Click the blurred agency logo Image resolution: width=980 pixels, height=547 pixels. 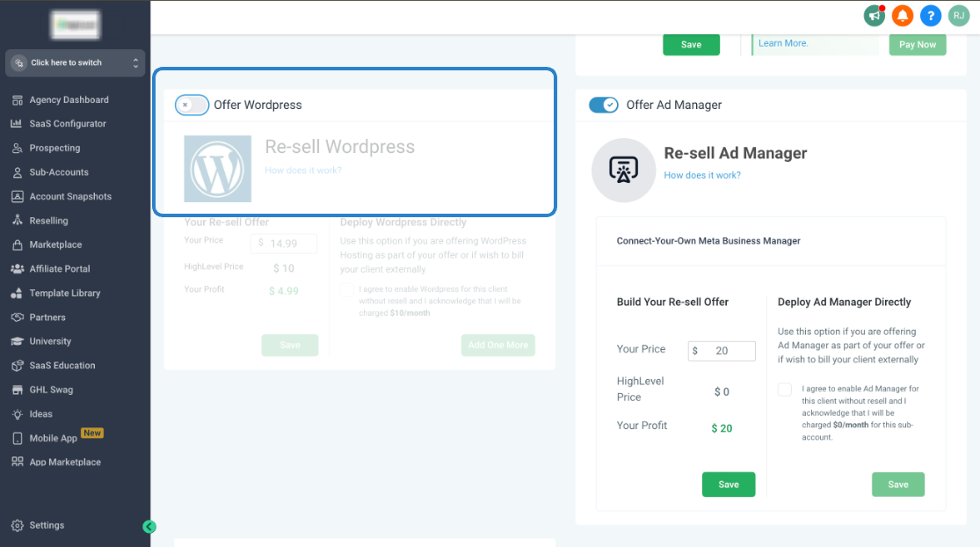(75, 25)
